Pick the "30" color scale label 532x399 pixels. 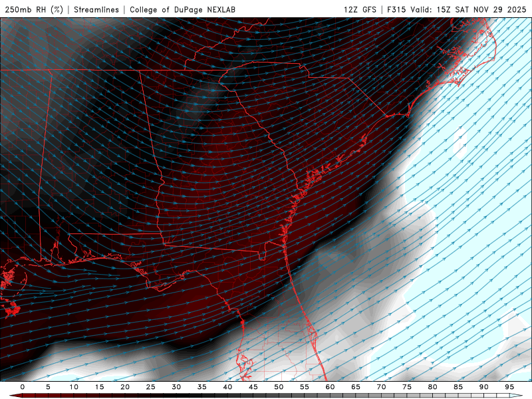(x=176, y=387)
